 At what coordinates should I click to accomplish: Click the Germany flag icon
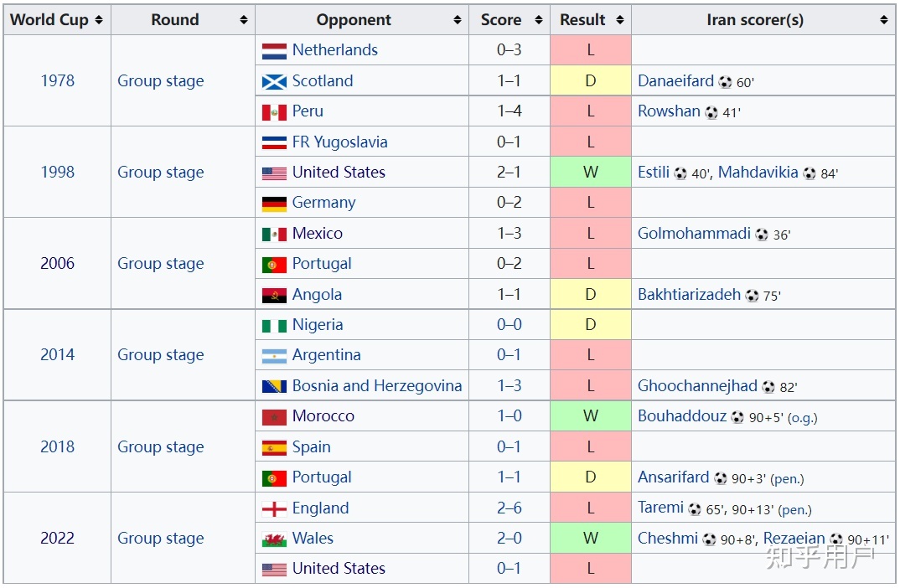[x=274, y=204]
